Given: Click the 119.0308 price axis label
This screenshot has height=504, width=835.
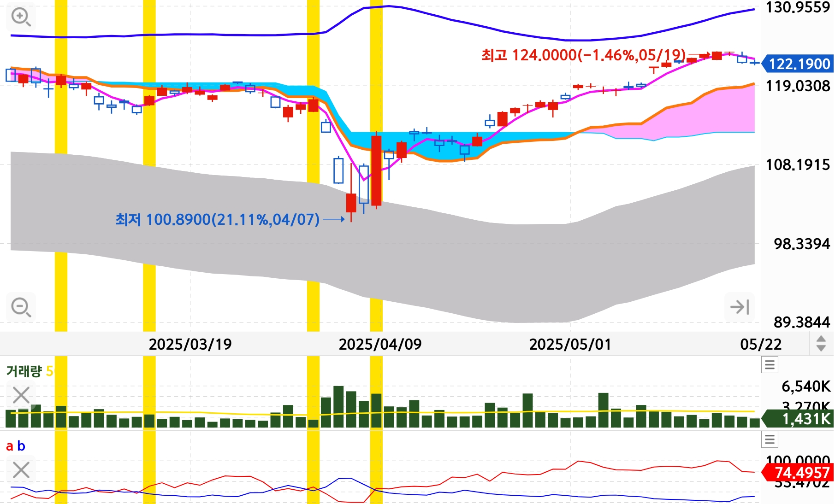Looking at the screenshot, I should pos(798,86).
